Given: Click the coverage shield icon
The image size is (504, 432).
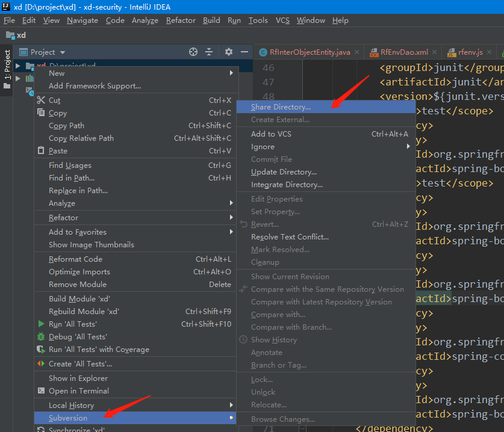Looking at the screenshot, I should 41,349.
